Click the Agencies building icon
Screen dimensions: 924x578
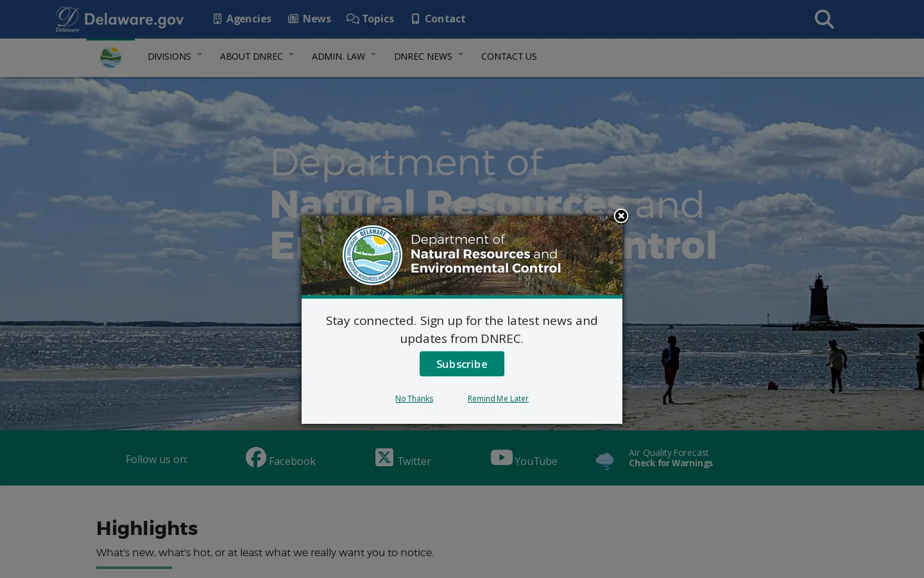(218, 19)
